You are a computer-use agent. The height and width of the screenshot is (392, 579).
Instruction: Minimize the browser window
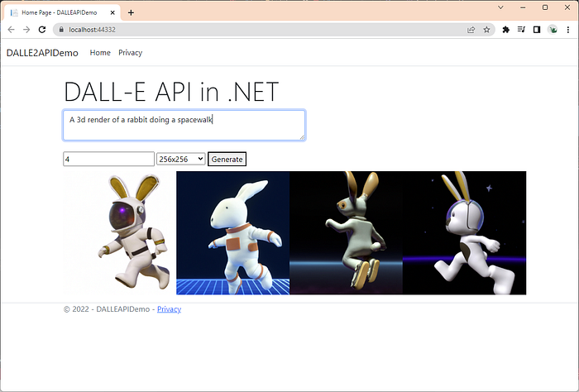(x=523, y=7)
